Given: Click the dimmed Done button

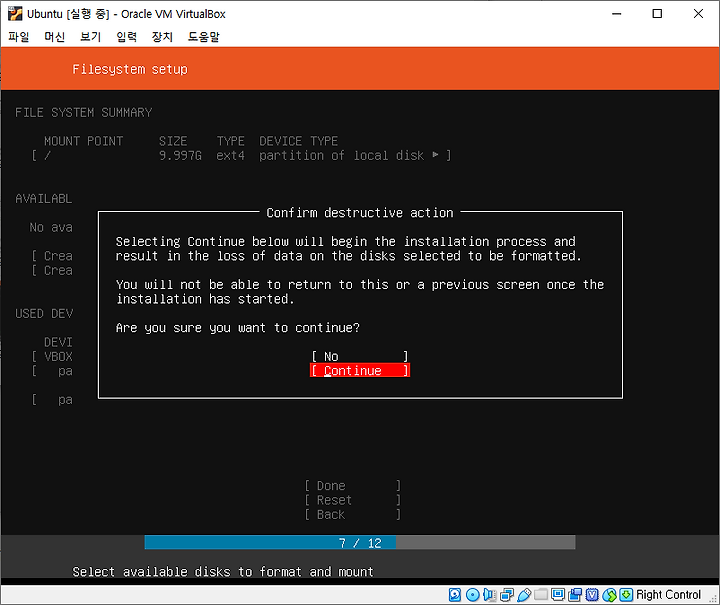Looking at the screenshot, I should point(353,486).
